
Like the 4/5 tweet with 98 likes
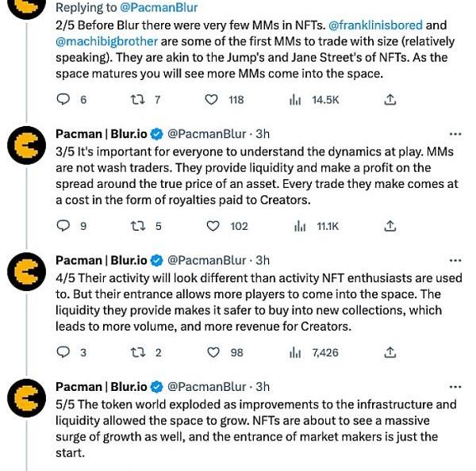click(212, 352)
